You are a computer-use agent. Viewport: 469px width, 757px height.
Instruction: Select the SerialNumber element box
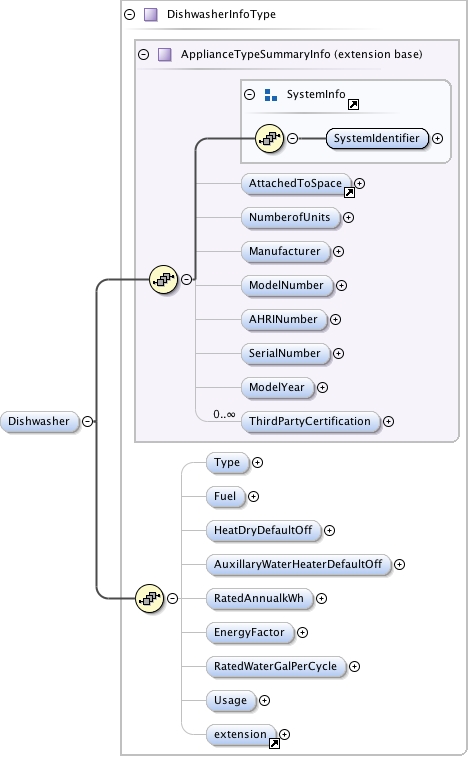pos(285,354)
